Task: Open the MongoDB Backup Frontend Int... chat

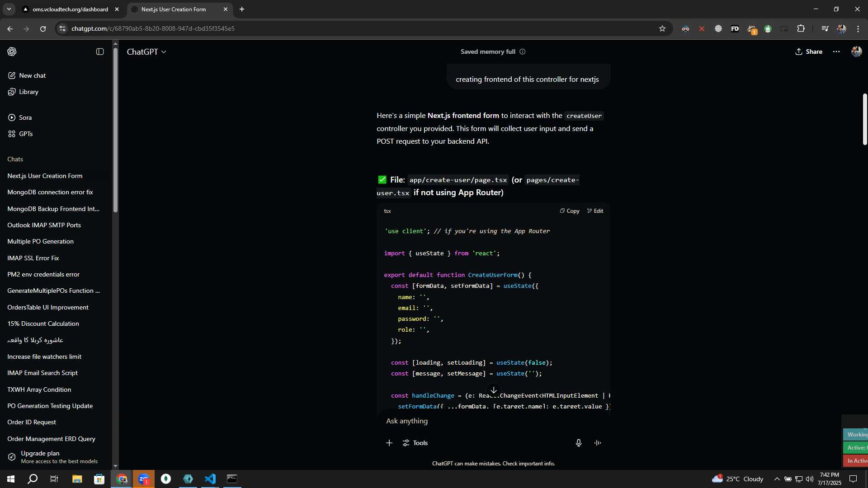Action: pyautogui.click(x=53, y=209)
